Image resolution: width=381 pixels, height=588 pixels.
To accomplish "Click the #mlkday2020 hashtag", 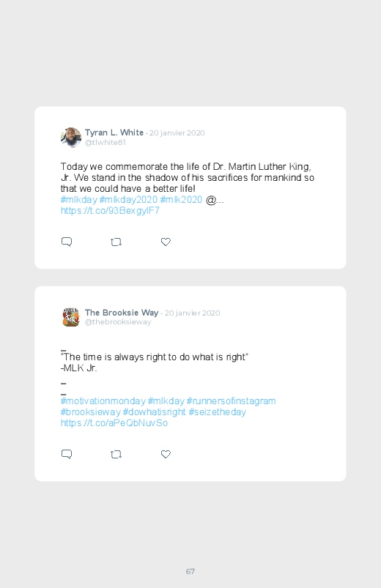I will 128,199.
